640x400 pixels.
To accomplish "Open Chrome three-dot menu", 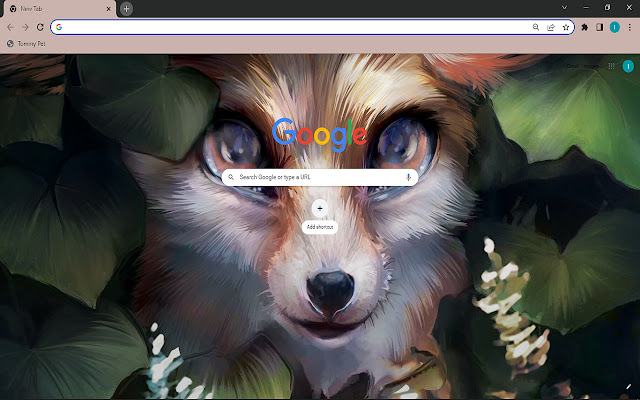I will pos(629,27).
